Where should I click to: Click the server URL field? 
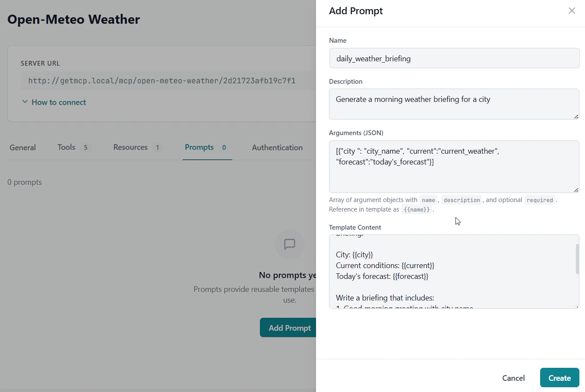tap(168, 81)
